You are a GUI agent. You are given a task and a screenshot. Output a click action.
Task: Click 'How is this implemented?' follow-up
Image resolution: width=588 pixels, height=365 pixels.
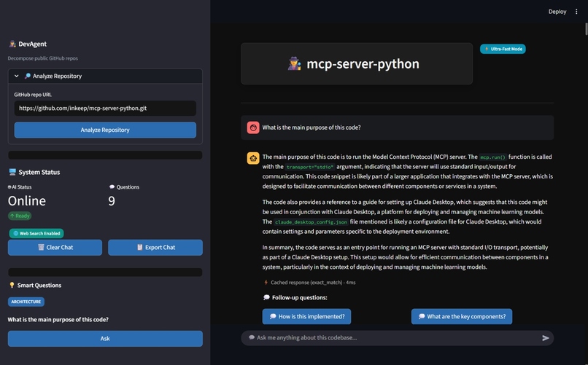coord(306,317)
